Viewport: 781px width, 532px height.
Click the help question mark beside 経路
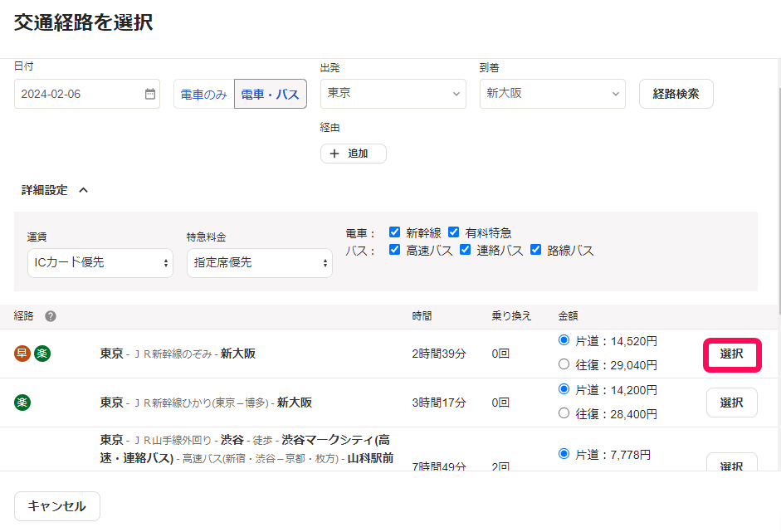51,316
